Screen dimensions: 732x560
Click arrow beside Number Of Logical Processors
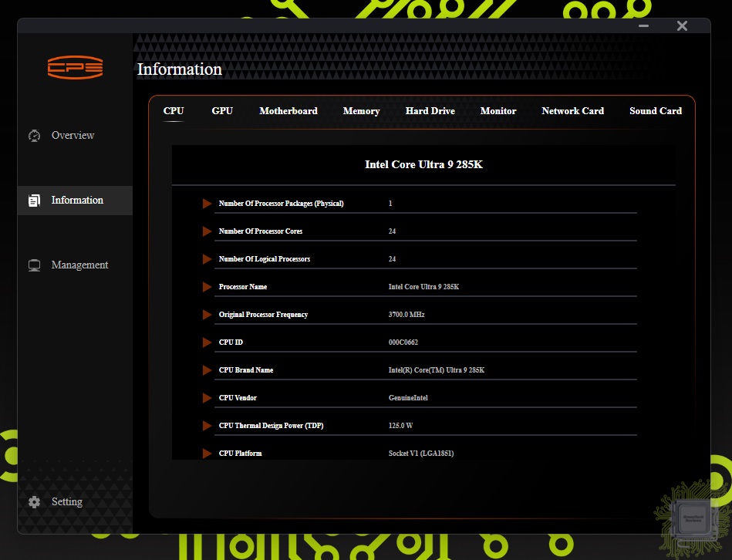coord(207,259)
